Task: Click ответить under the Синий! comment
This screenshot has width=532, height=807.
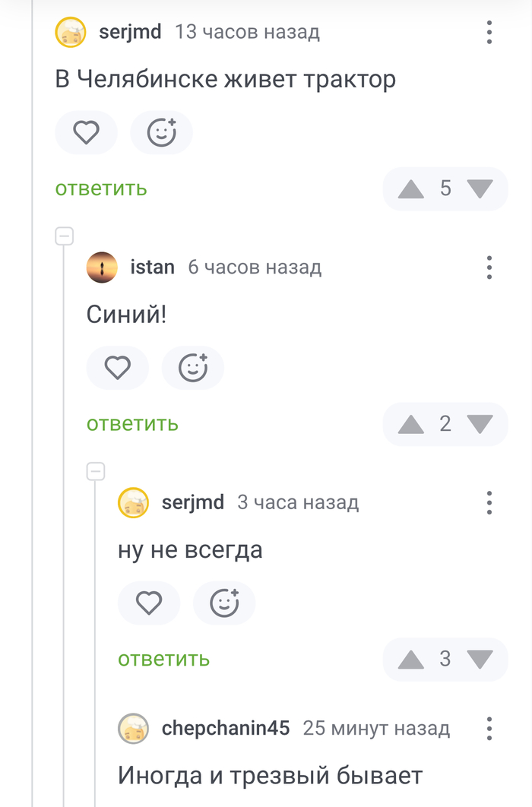Action: tap(131, 424)
